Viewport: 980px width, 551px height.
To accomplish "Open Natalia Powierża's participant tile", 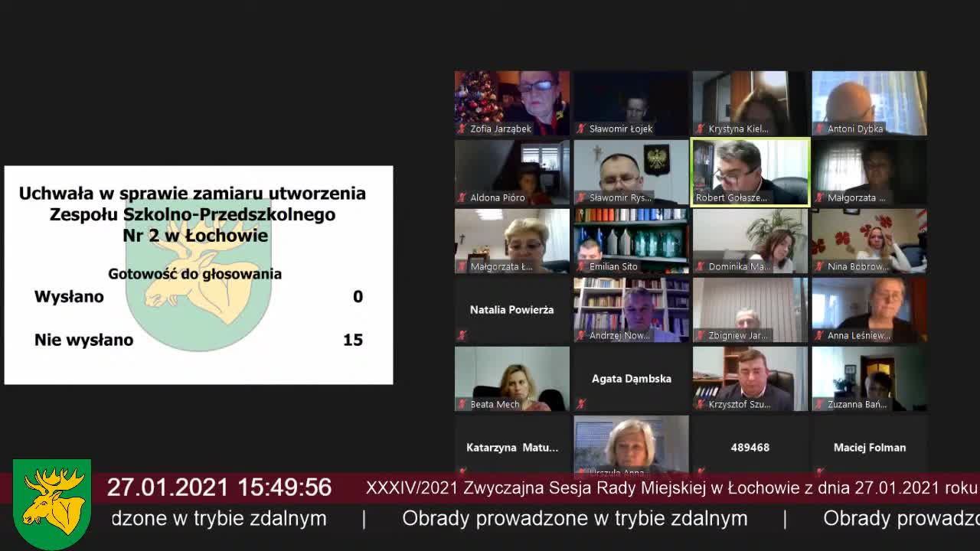I will (511, 310).
